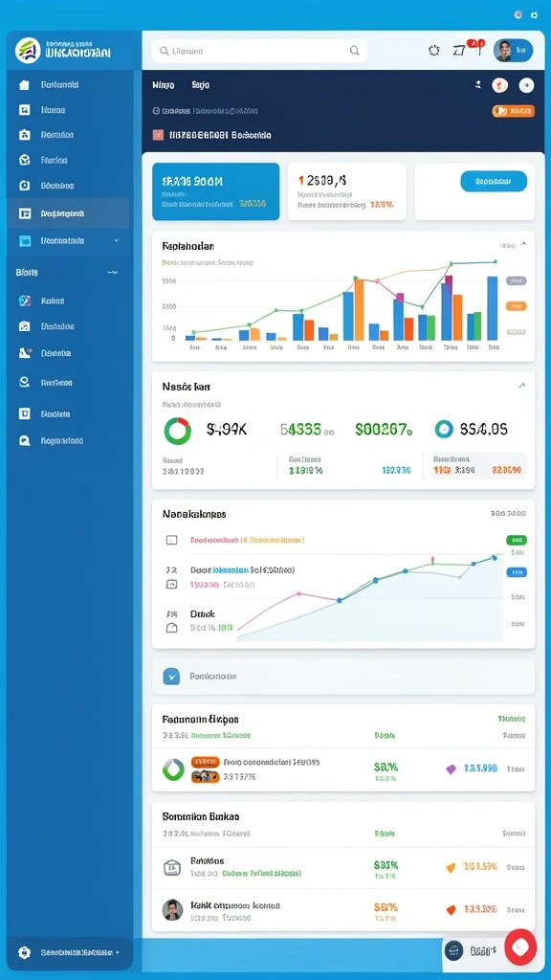
Task: Click the home icon in the sidebar
Action: [x=24, y=84]
